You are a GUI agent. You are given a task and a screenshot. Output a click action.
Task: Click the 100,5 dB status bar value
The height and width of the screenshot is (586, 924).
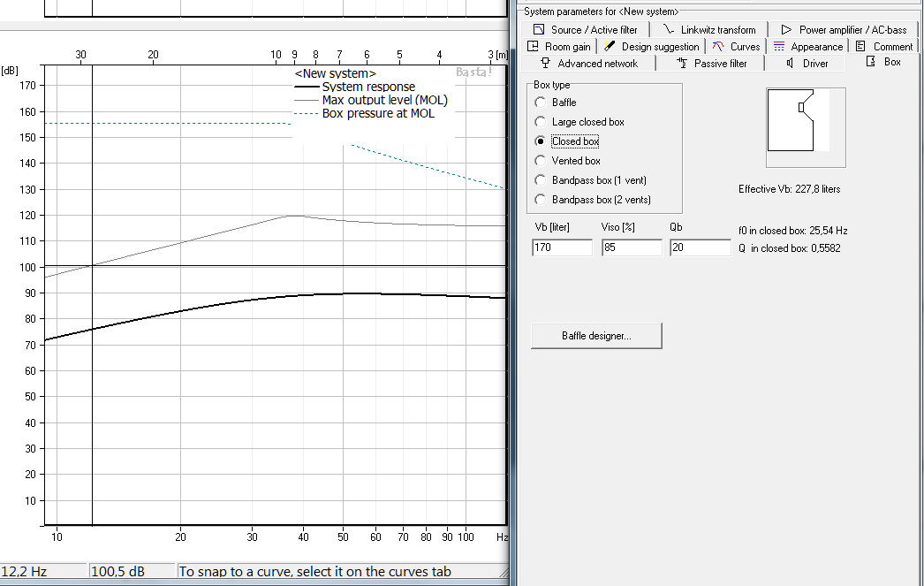[133, 571]
